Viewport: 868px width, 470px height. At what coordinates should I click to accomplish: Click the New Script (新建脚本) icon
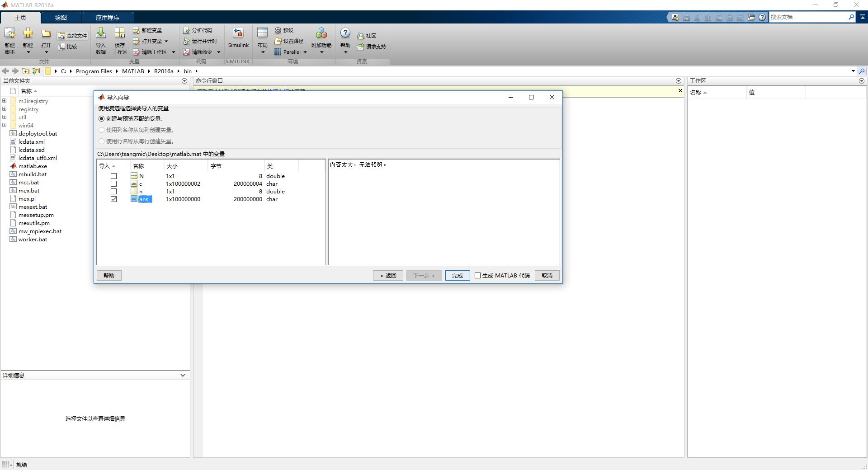coord(9,33)
